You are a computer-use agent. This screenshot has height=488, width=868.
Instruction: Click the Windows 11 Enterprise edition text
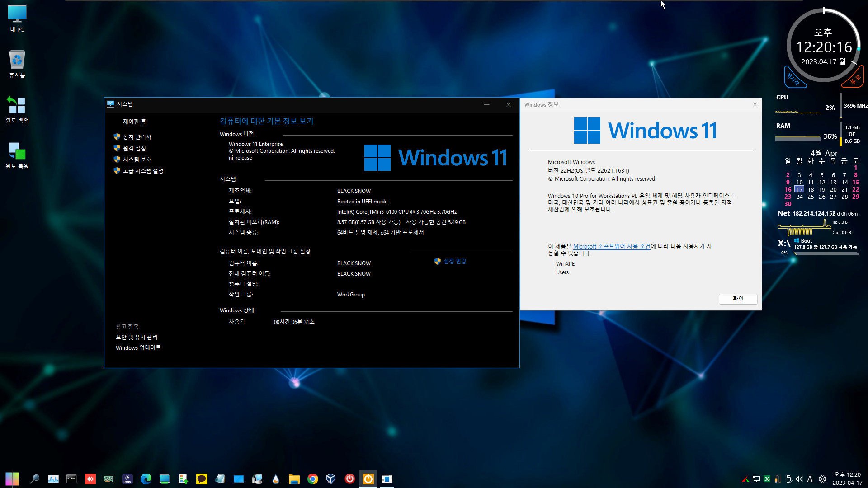pyautogui.click(x=255, y=144)
